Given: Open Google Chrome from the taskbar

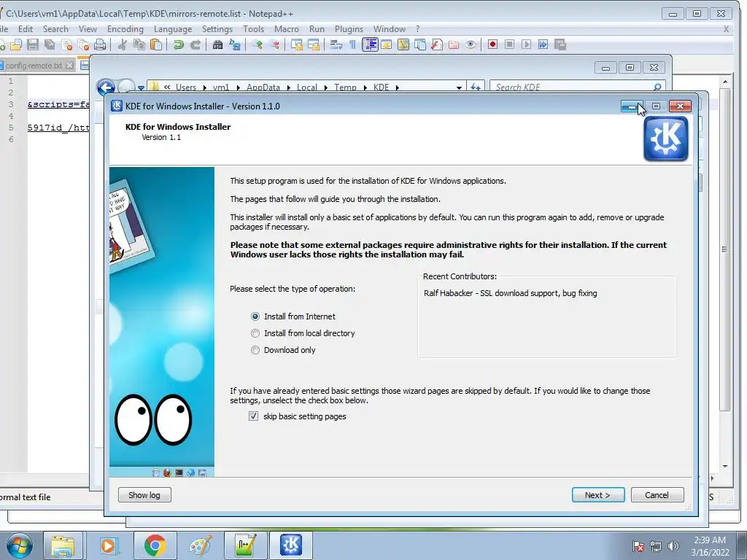Looking at the screenshot, I should tap(155, 545).
